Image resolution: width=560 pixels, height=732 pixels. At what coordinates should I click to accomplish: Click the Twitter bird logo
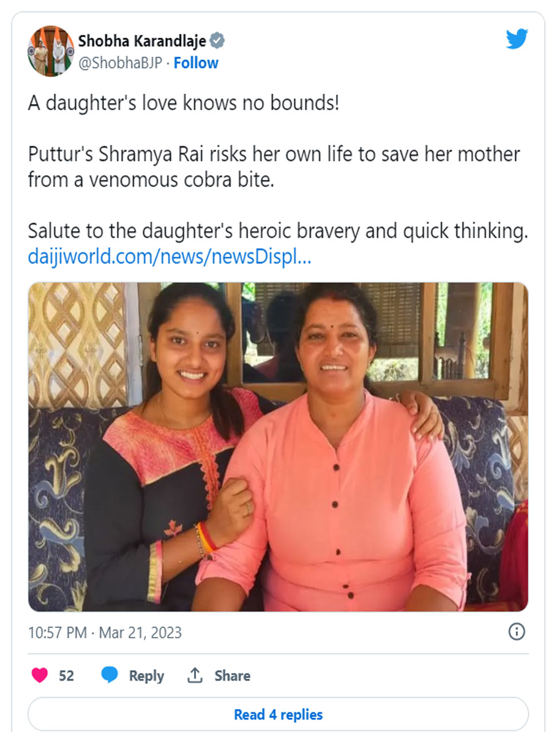coord(517,39)
